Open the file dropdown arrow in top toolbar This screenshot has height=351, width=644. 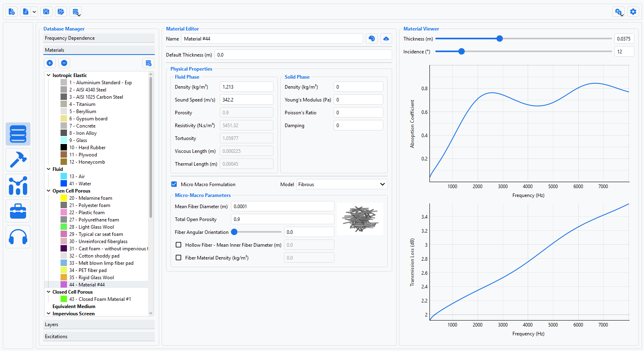point(34,12)
